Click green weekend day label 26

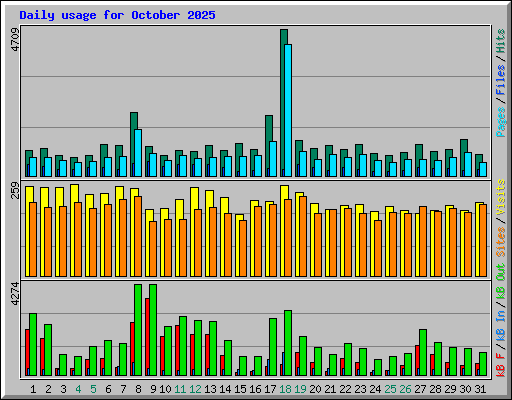click(405, 389)
